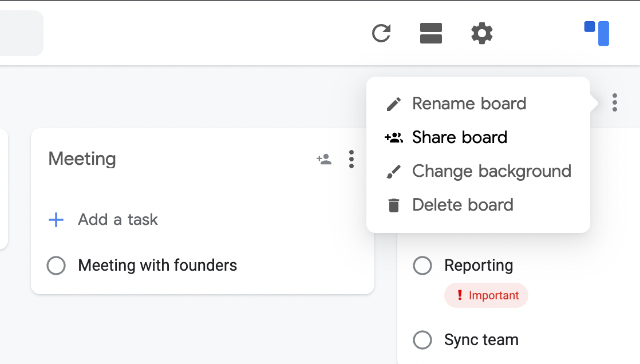Select Rename board from the menu
This screenshot has height=364, width=640.
(469, 104)
